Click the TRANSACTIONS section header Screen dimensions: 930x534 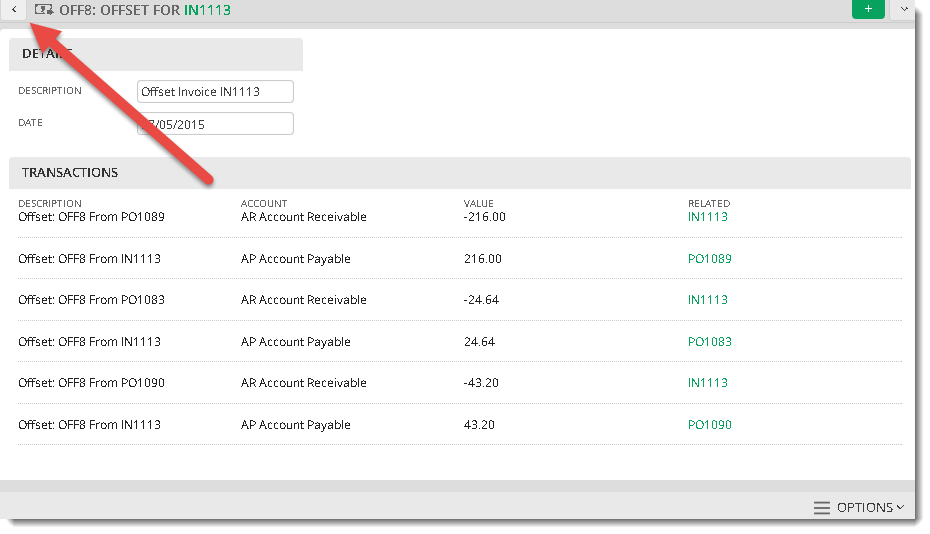tap(460, 173)
